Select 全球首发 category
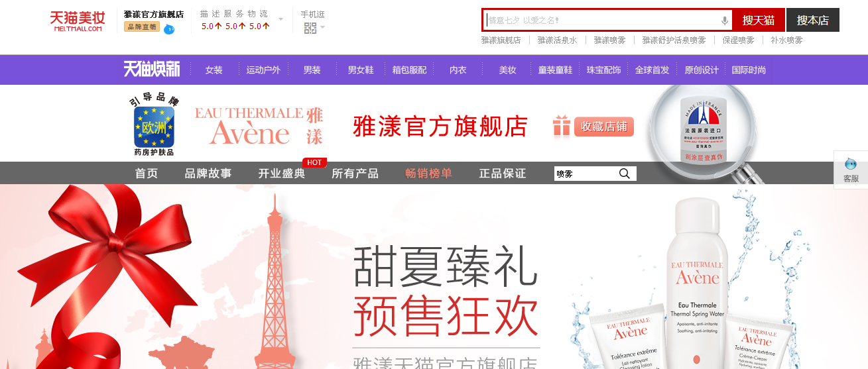The height and width of the screenshot is (369, 868). tap(652, 70)
